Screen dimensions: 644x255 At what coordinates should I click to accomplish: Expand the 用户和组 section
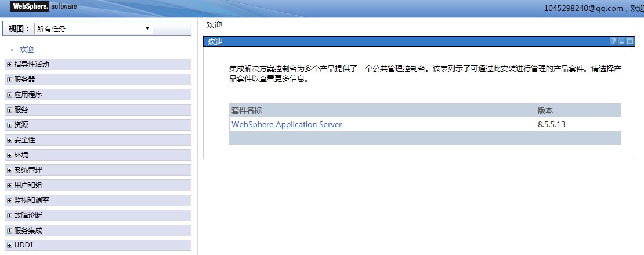tap(9, 185)
